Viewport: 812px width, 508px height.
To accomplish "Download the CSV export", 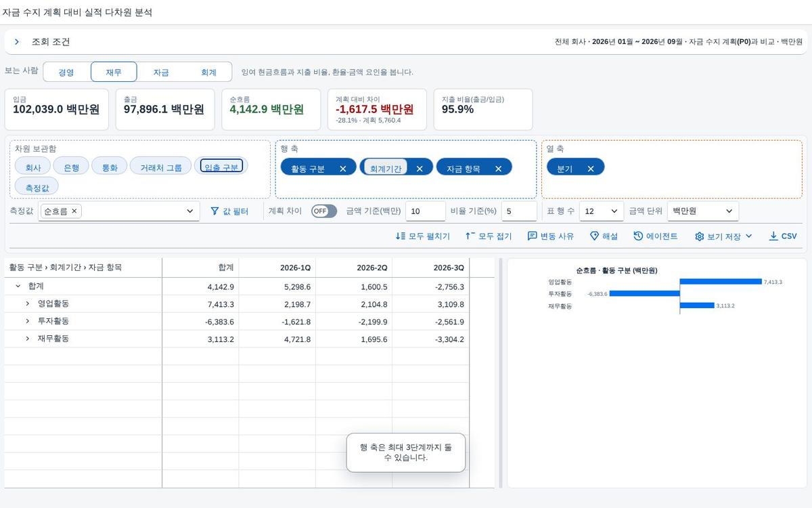I will click(x=783, y=236).
